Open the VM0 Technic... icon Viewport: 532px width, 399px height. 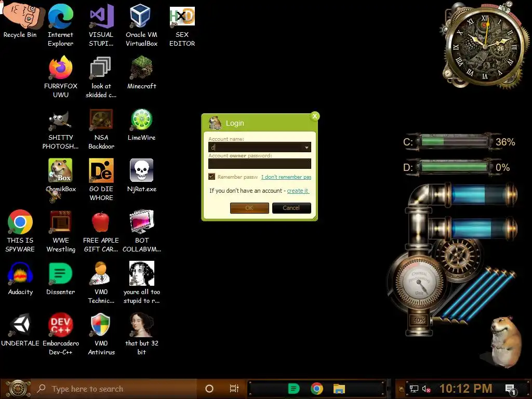point(101,273)
